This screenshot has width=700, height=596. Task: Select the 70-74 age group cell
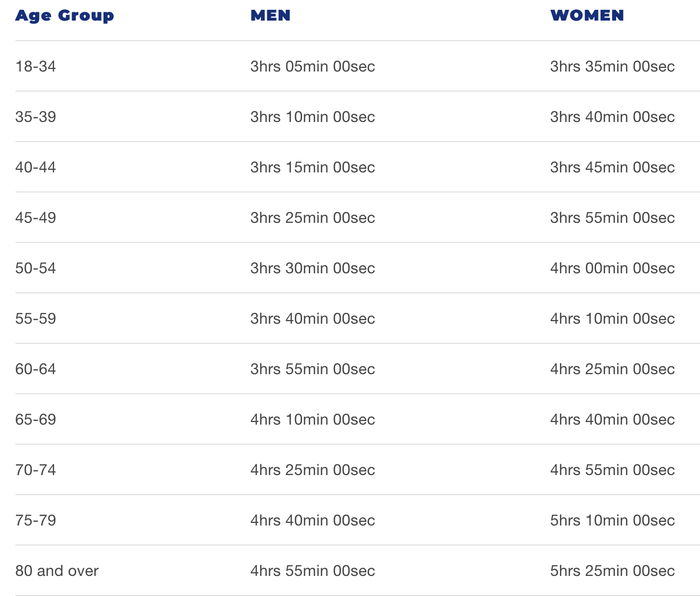(x=36, y=470)
